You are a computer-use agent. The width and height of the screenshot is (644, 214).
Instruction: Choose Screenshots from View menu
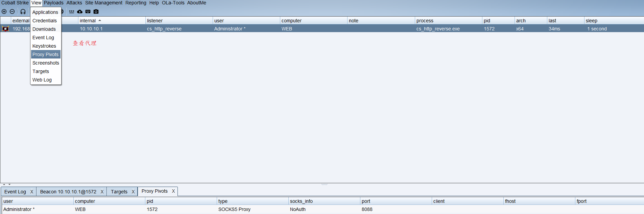click(46, 63)
